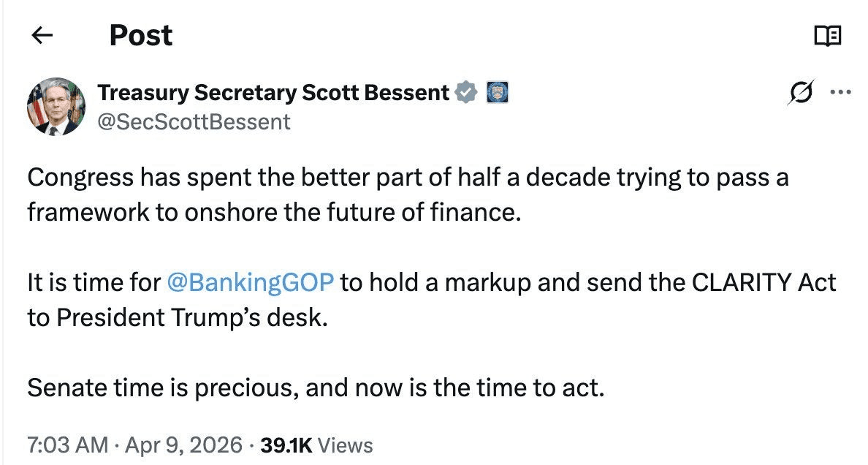Screen dimensions: 868x465
Task: Click the Post page heading
Action: [x=141, y=35]
